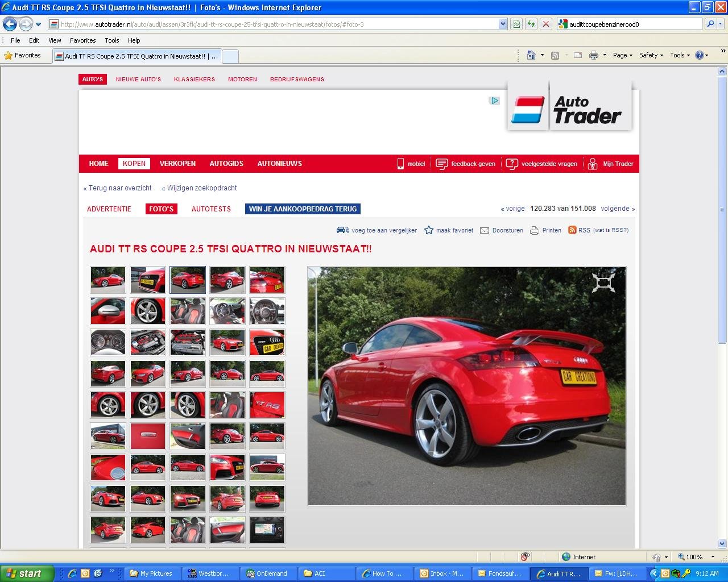Click the Windows start button
Viewport: 728px width, 582px height.
pos(26,573)
